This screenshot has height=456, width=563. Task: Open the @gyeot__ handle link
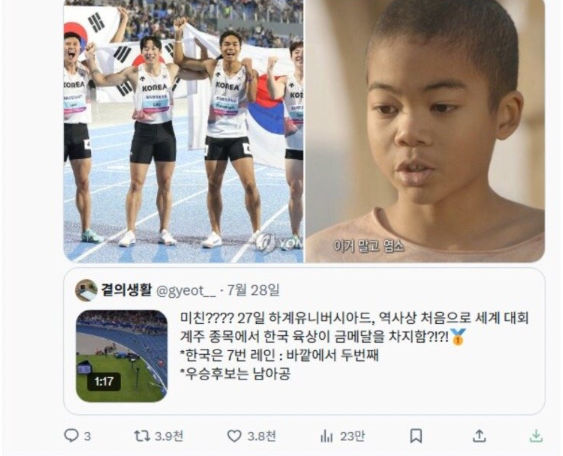tap(186, 290)
